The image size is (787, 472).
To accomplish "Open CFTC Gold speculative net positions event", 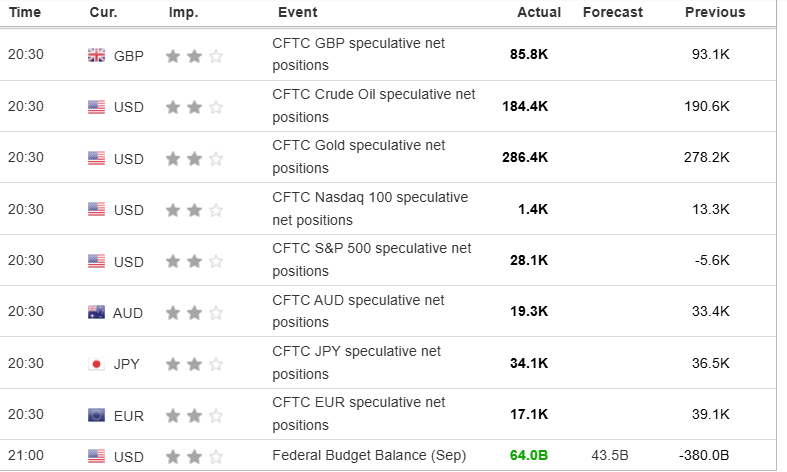I will (358, 156).
